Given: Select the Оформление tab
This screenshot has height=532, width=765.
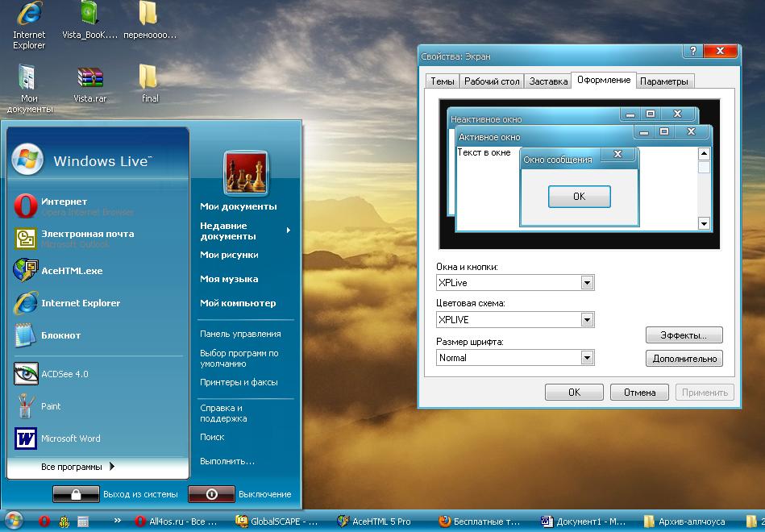Looking at the screenshot, I should click(x=604, y=80).
